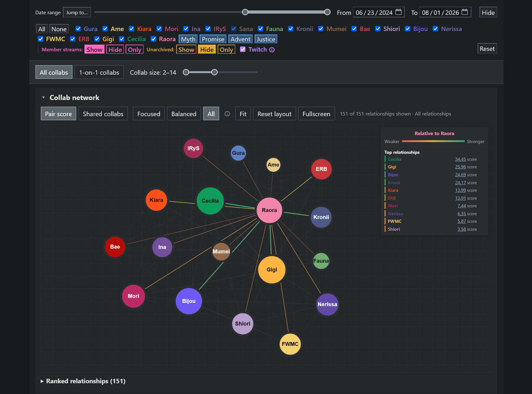
Task: Select the Pair score view
Action: pyautogui.click(x=59, y=114)
